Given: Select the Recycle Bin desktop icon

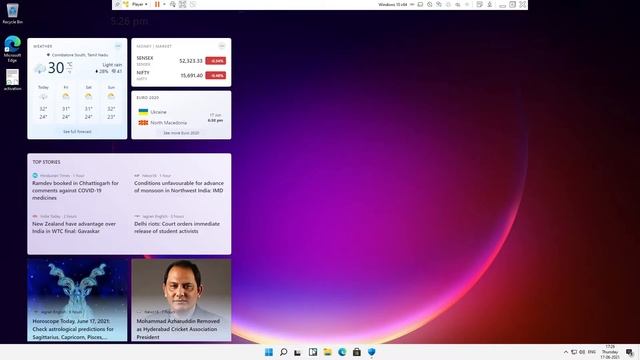Looking at the screenshot, I should click(x=13, y=13).
